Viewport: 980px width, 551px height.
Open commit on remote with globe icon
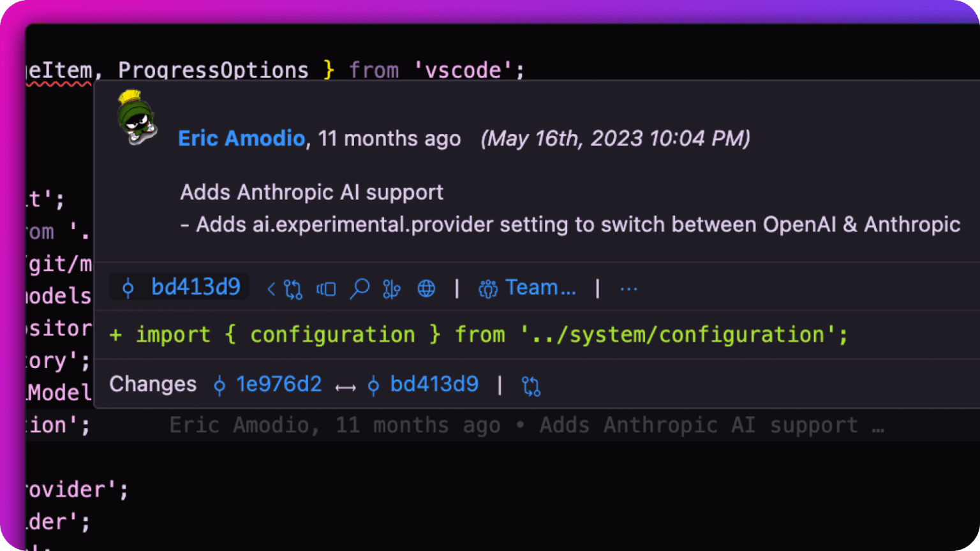pos(426,289)
